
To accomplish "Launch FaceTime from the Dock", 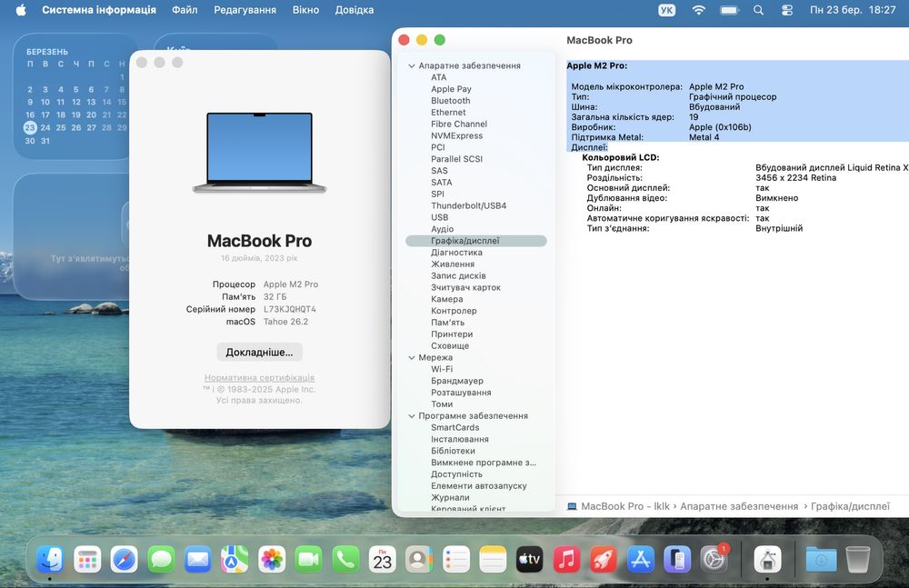I will [x=308, y=560].
